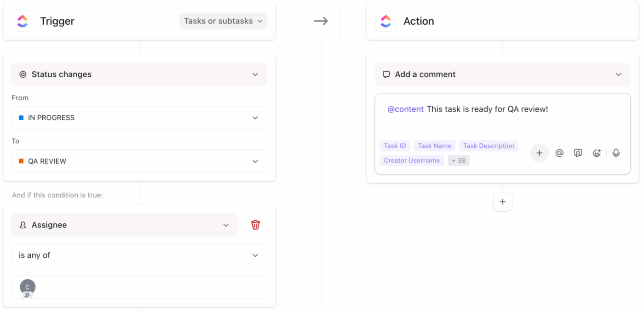Open the Tasks or subtasks dropdown
The image size is (644, 311).
pyautogui.click(x=223, y=21)
